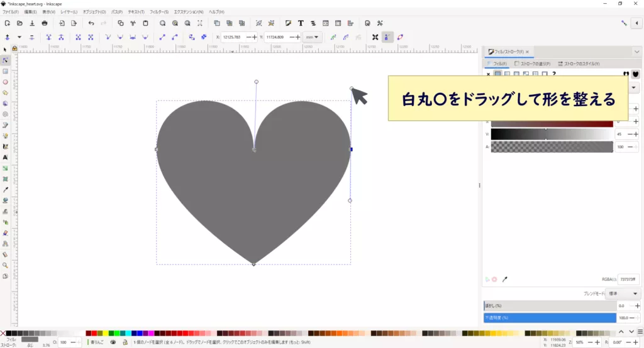Select the Text tool in the toolbox
The image size is (644, 348).
click(5, 158)
